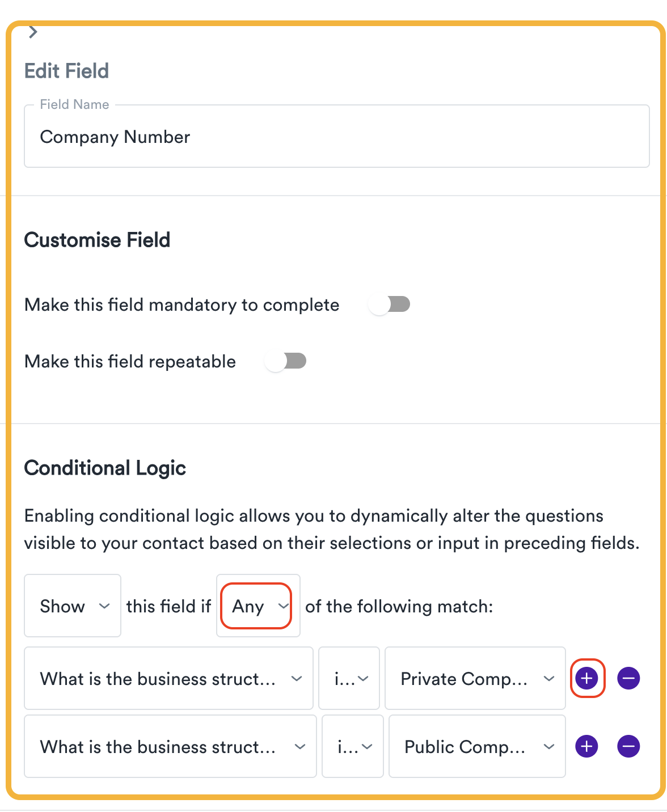Remove the Private Company condition with the minus icon
667x812 pixels.
(x=628, y=678)
